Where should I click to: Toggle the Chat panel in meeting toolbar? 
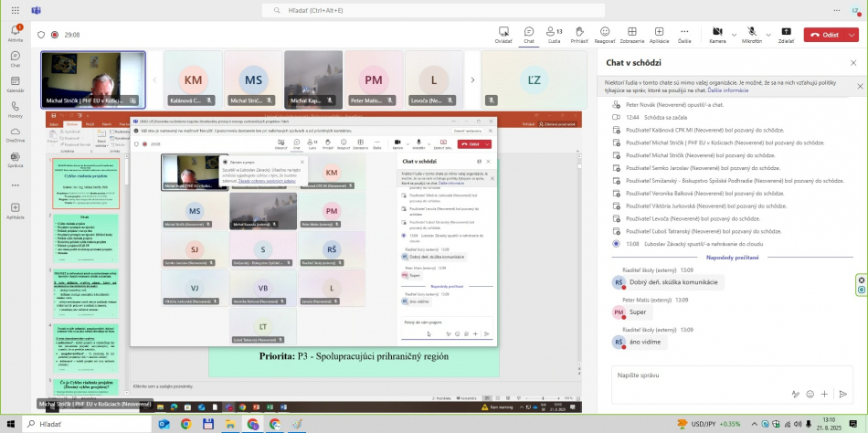(x=528, y=32)
